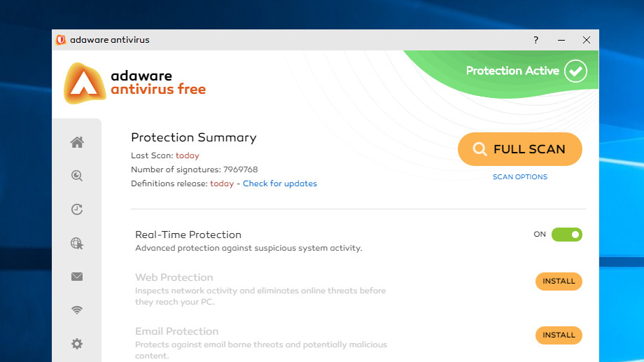
Task: Click the Real-Time Protection heading
Action: [188, 235]
